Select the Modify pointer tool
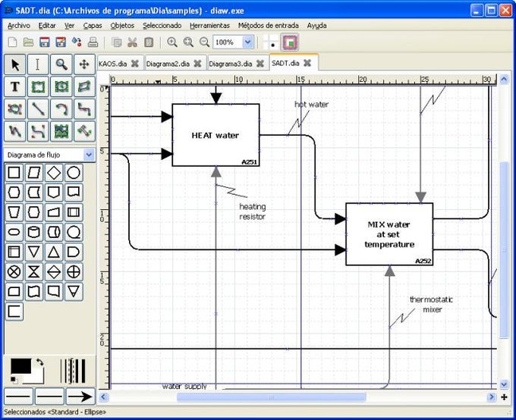 pyautogui.click(x=15, y=64)
